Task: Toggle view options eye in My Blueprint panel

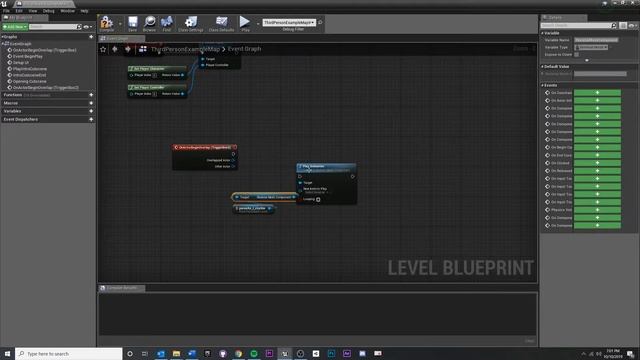Action: (x=87, y=27)
